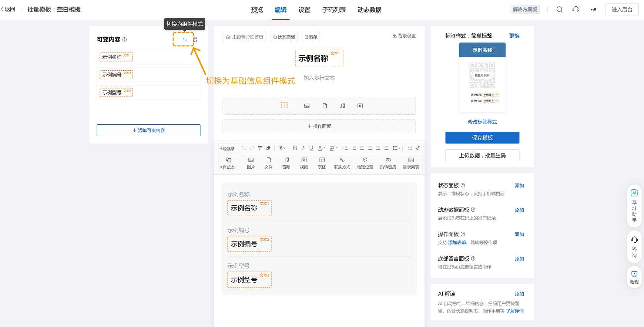This screenshot has height=327, width=644.
Task: Add AI 解读 feature
Action: [519, 294]
